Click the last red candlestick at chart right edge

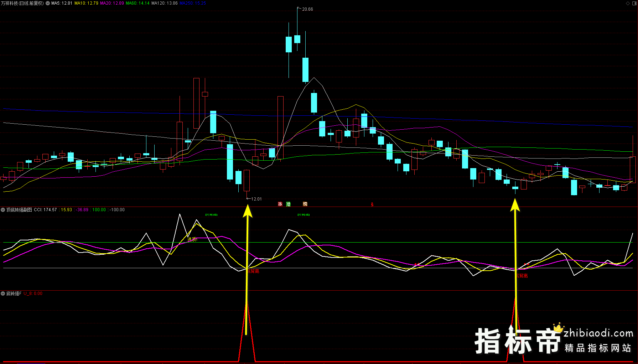(633, 170)
